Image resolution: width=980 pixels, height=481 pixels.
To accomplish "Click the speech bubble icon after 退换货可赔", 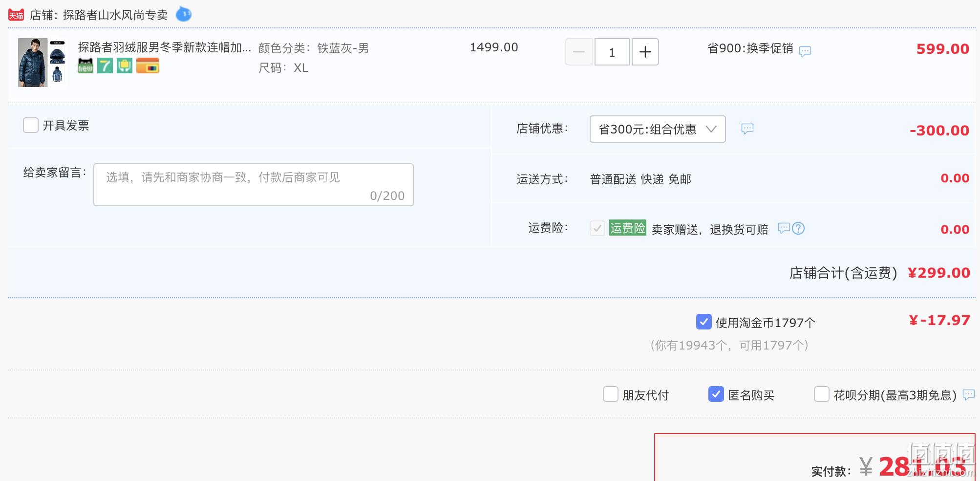I will click(784, 228).
